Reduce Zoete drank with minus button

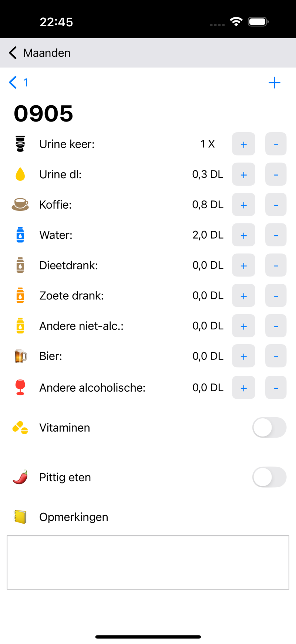pos(276,296)
